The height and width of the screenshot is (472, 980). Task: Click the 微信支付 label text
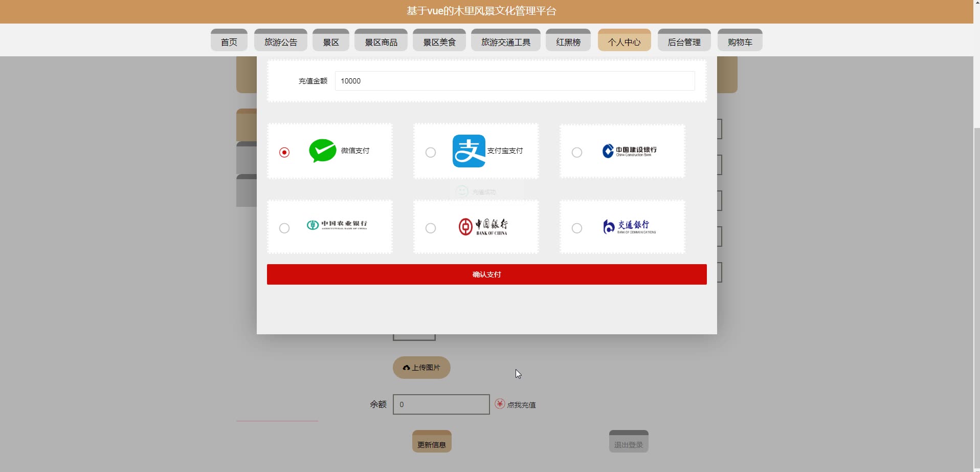tap(355, 151)
